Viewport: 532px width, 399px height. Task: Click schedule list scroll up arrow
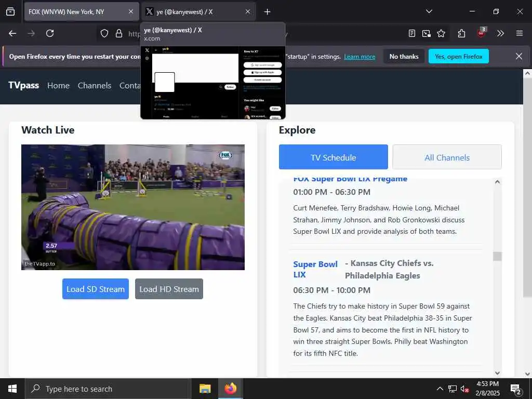497,182
